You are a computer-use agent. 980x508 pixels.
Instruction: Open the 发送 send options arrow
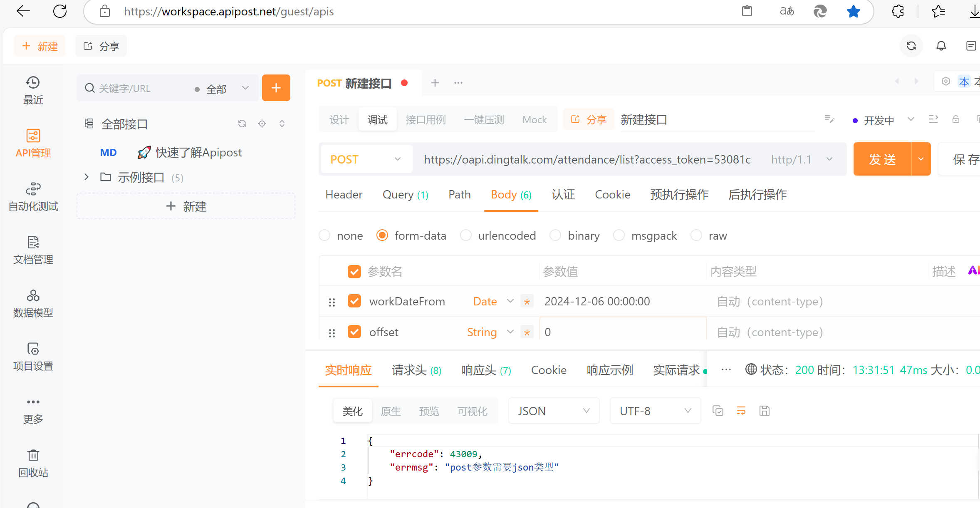coord(921,159)
